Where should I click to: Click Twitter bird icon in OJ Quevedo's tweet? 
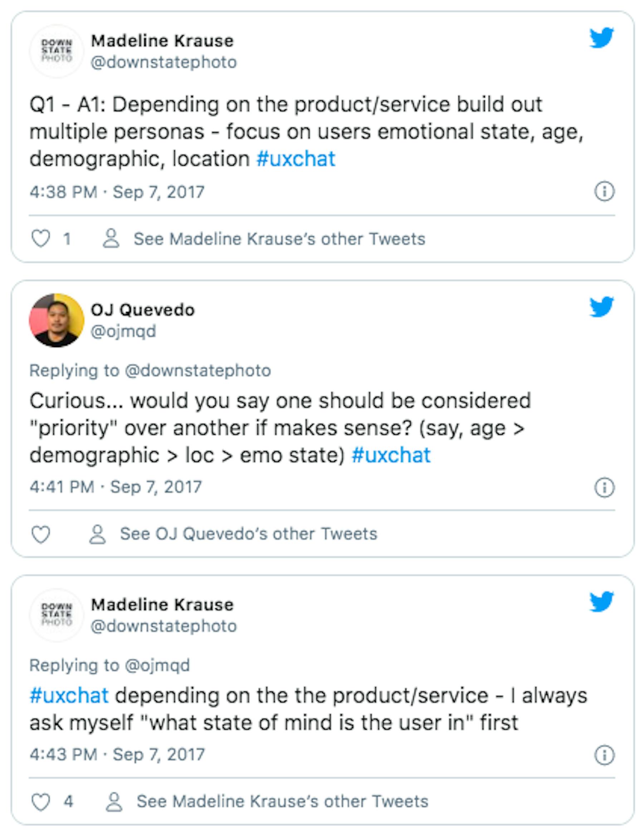601,307
